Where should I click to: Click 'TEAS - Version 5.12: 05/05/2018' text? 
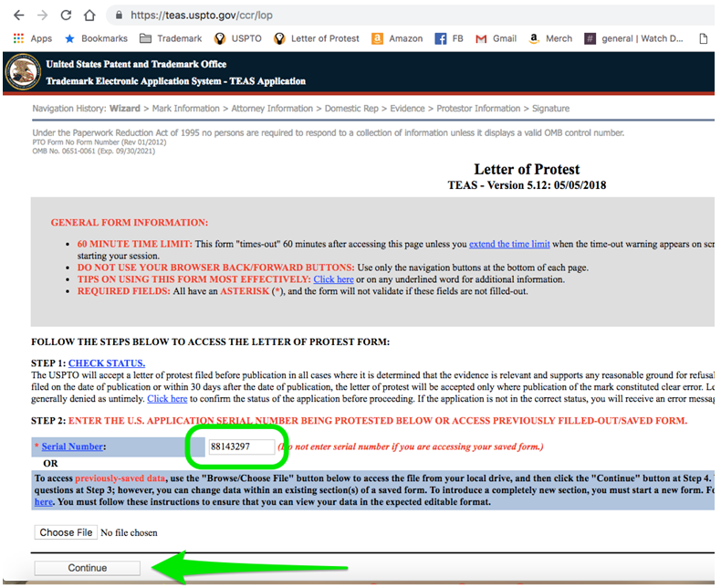[527, 185]
